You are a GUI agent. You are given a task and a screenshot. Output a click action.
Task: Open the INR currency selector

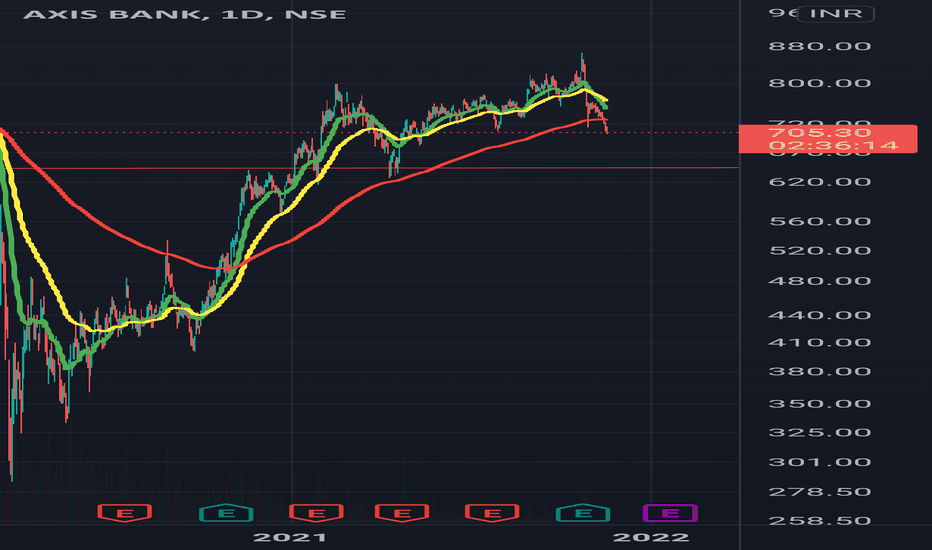[836, 14]
